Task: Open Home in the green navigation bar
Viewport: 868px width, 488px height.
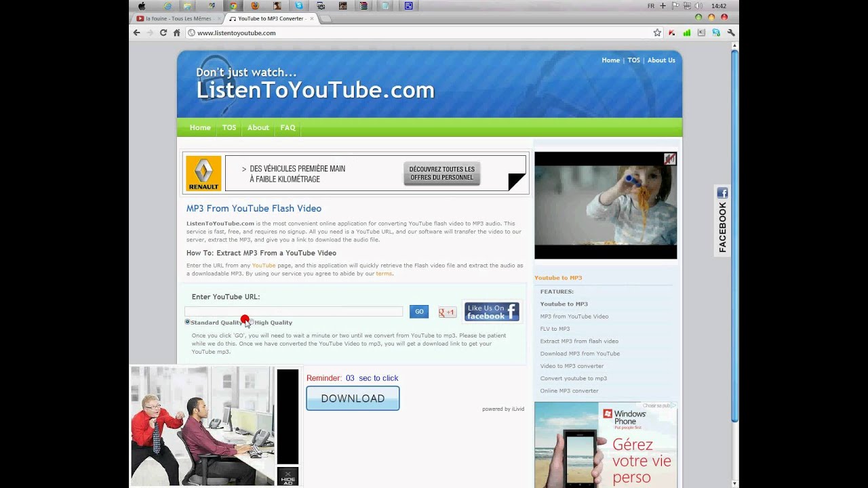Action: pyautogui.click(x=200, y=127)
